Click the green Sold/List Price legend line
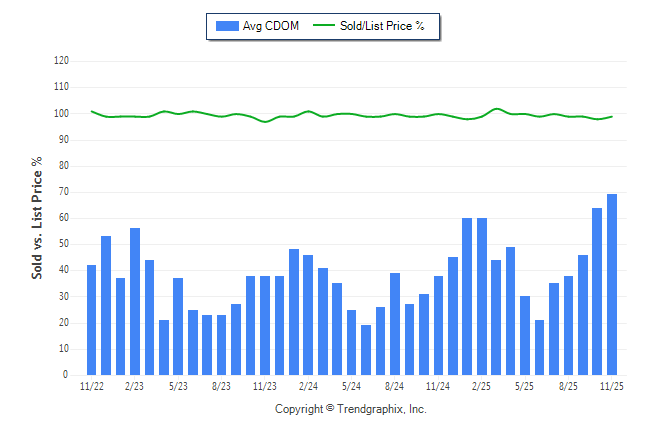The height and width of the screenshot is (434, 646). click(x=323, y=26)
